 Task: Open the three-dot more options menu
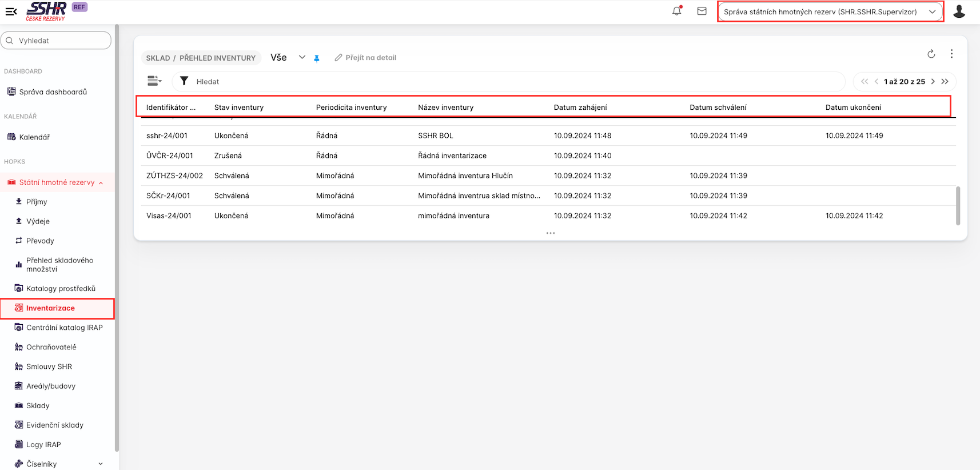click(951, 54)
